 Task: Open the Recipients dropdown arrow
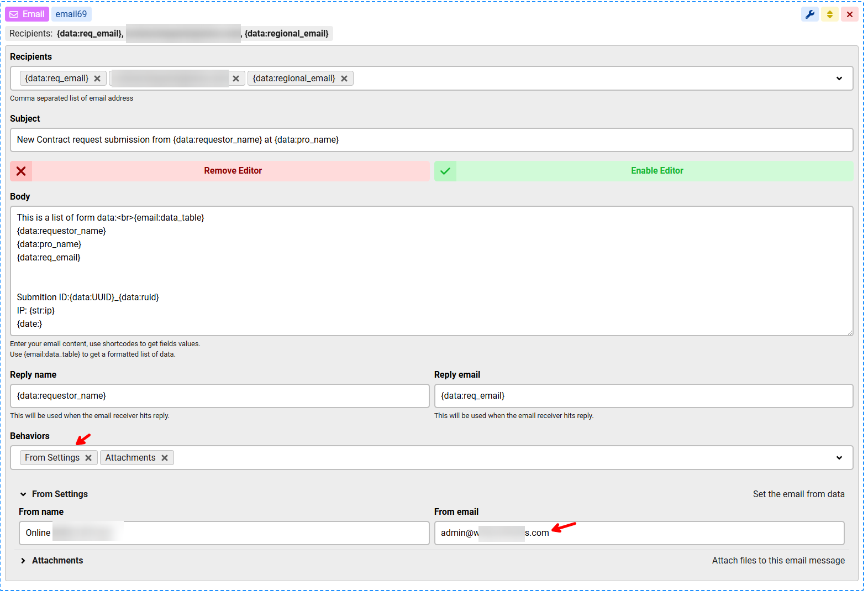coord(839,79)
